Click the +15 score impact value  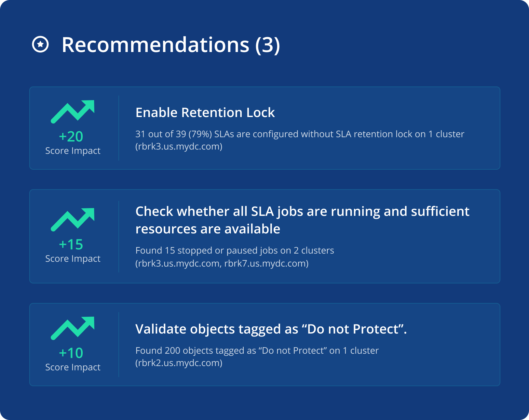click(71, 244)
